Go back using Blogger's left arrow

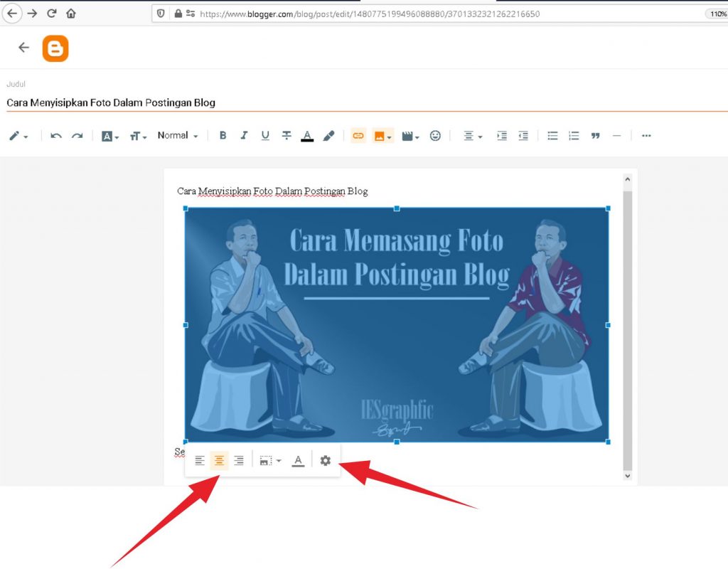coord(23,48)
